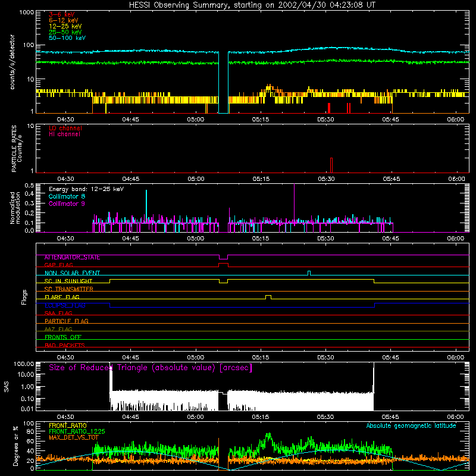
Task: Click the SAS axis label
Action: tap(7, 387)
